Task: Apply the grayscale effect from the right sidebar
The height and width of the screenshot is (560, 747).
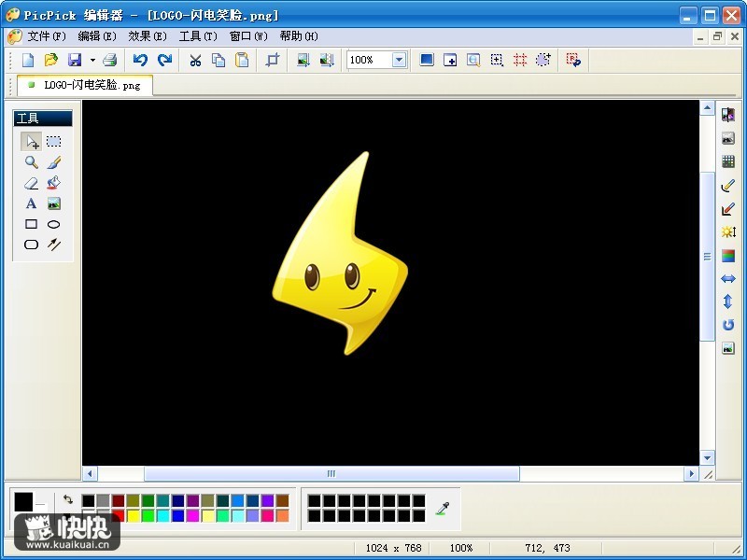Action: coord(728,138)
